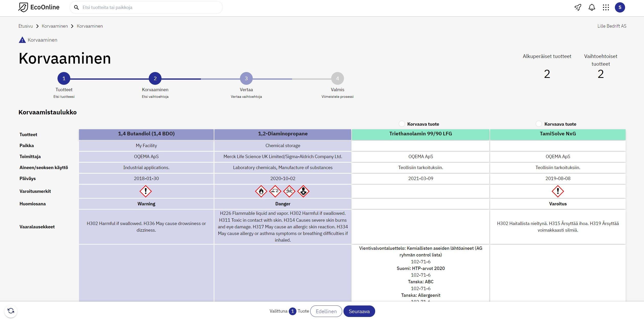Click the Lille Bedrift AS company name

(x=612, y=26)
